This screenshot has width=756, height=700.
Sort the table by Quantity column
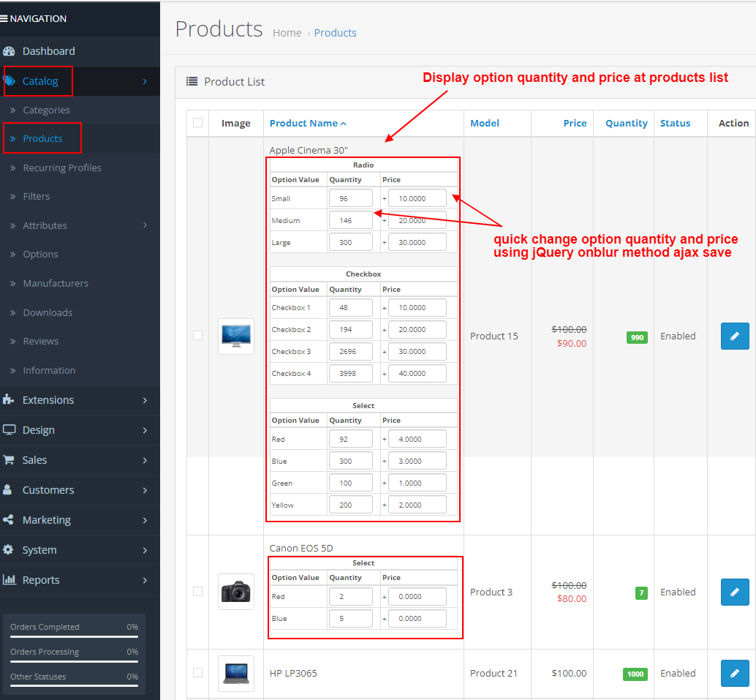coord(627,123)
